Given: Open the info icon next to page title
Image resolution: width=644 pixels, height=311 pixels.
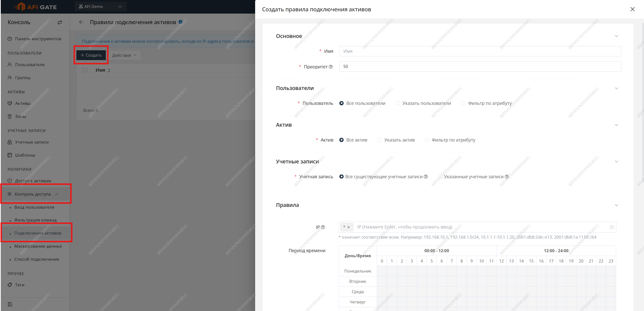Looking at the screenshot, I should (x=180, y=22).
